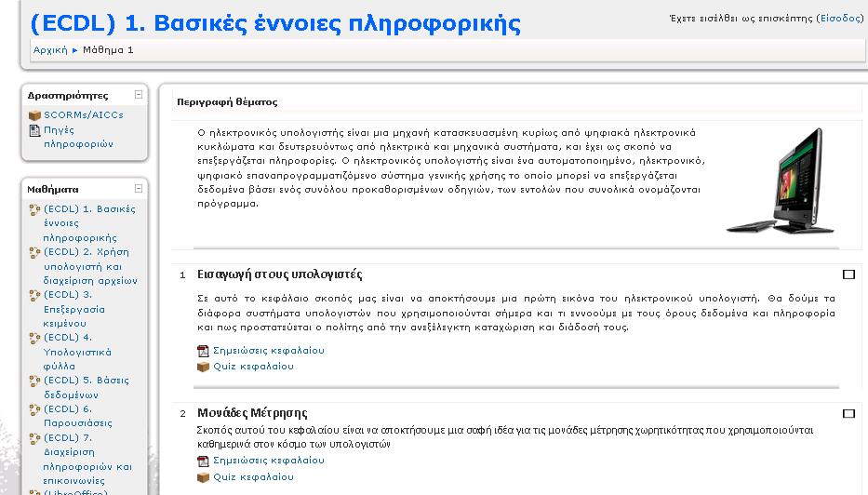Click the PDF icon for section 2 Σημειώσεις κεφαλαίου
Viewport: 868px width, 495px height.
203,461
